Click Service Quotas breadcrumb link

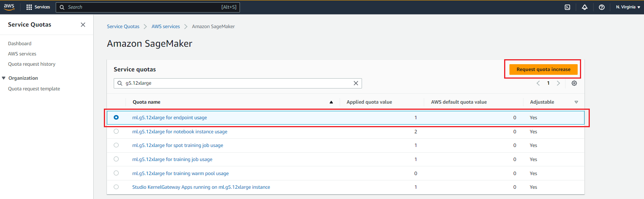[123, 27]
